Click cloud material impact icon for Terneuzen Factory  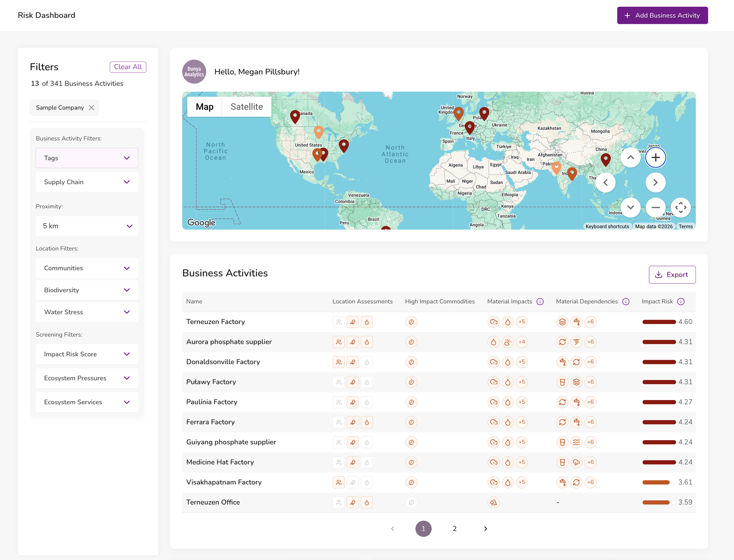[x=494, y=322]
